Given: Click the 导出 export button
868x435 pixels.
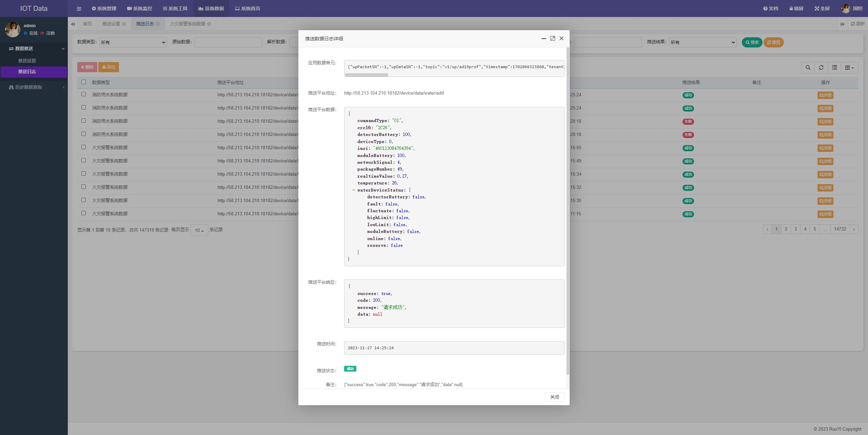Looking at the screenshot, I should pos(108,67).
